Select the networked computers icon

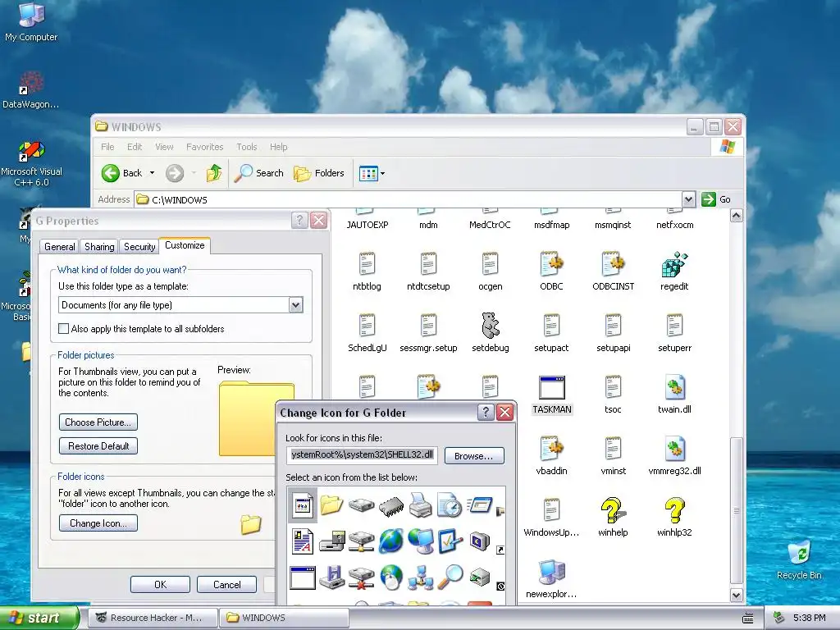click(421, 578)
